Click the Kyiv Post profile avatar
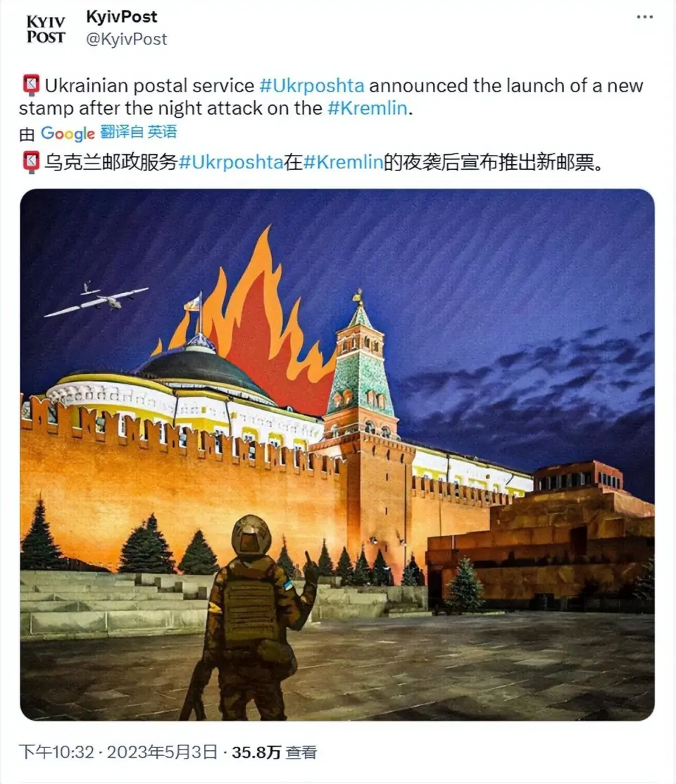 click(x=46, y=29)
